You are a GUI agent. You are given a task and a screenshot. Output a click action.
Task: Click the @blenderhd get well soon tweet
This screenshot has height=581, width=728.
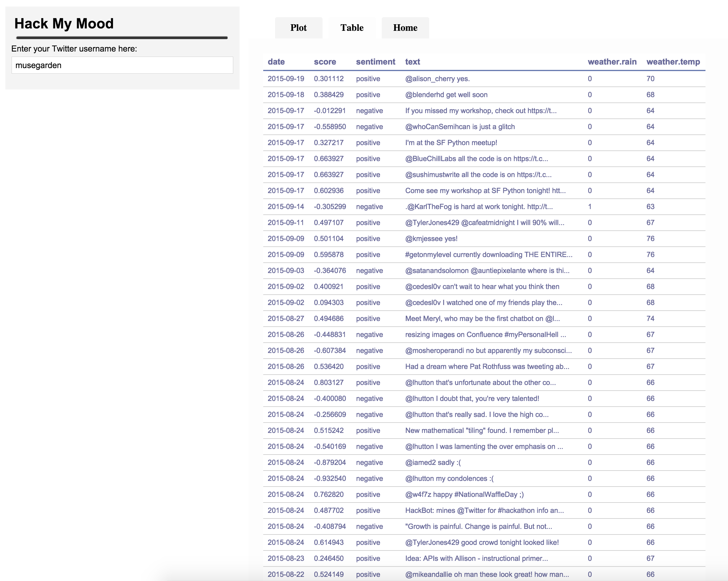tap(446, 95)
